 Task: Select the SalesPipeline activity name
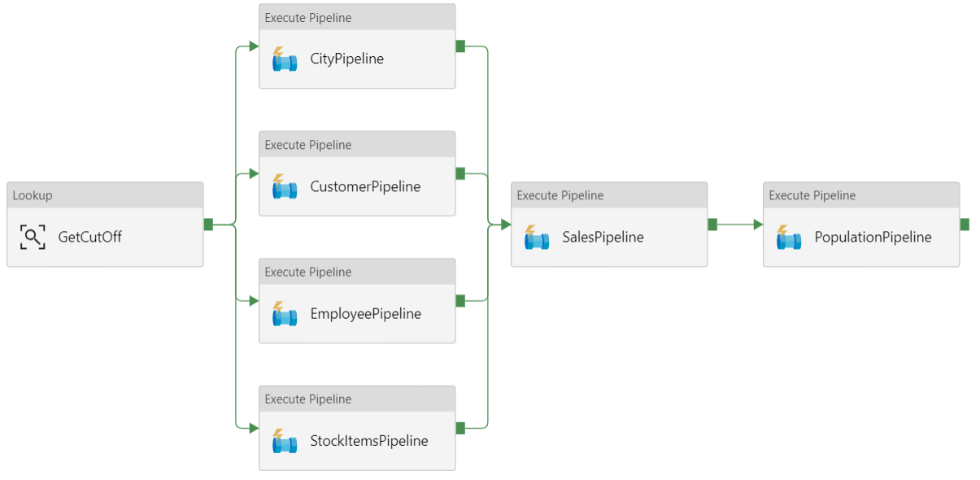[603, 238]
